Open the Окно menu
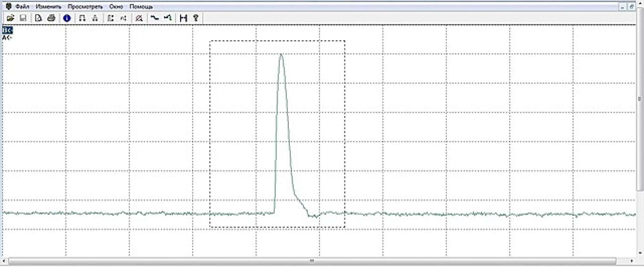This screenshot has width=644, height=267. (x=116, y=7)
